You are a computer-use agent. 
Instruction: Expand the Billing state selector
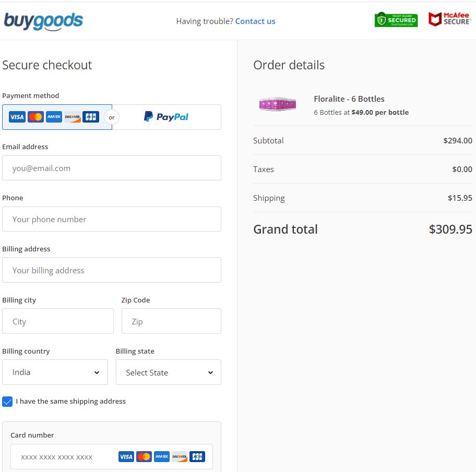pyautogui.click(x=168, y=372)
